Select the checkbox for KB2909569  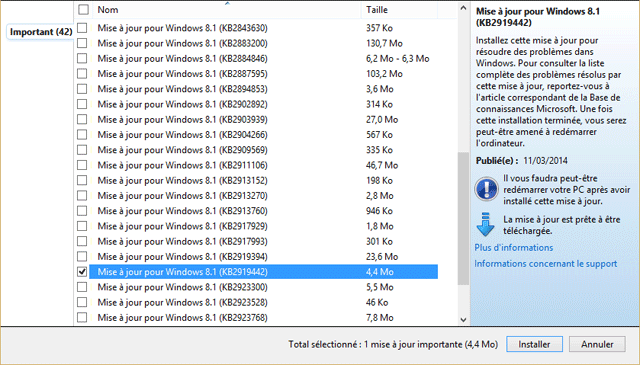[82, 150]
